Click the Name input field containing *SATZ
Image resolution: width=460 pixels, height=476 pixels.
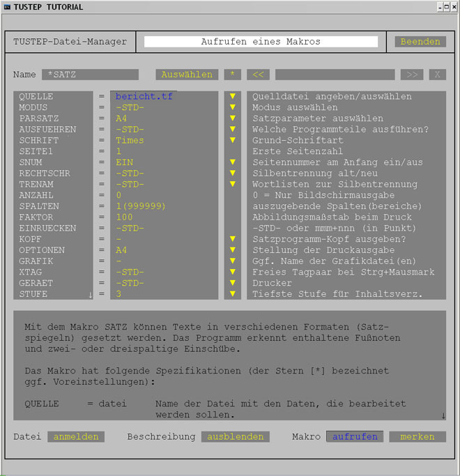tap(90, 75)
